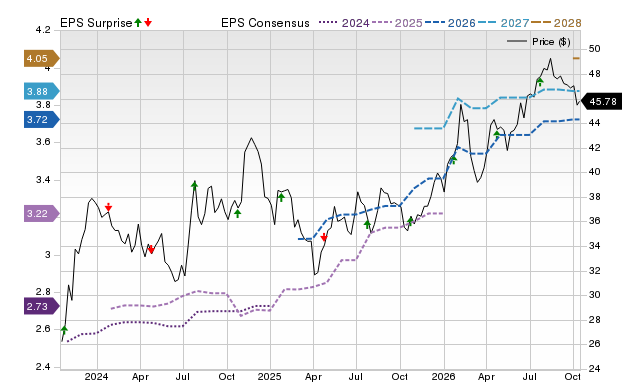Click the 3.22 EPS value tag
The width and height of the screenshot is (640, 382).
41,213
